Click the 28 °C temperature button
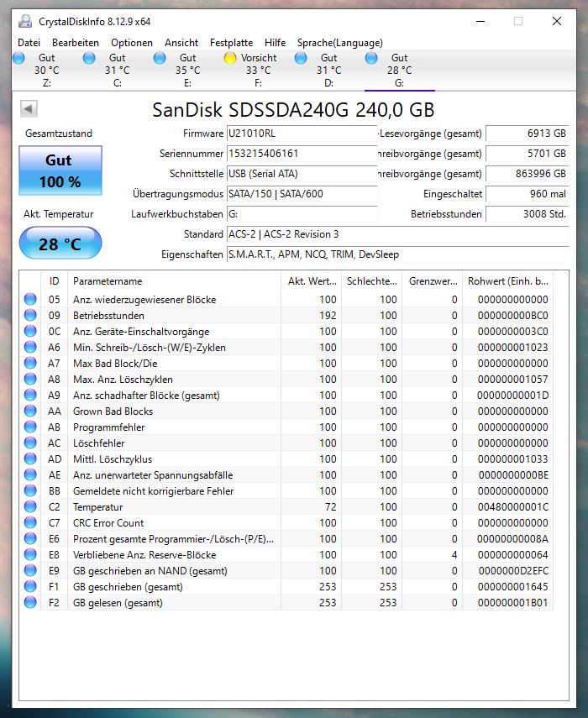This screenshot has width=588, height=718. tap(60, 244)
